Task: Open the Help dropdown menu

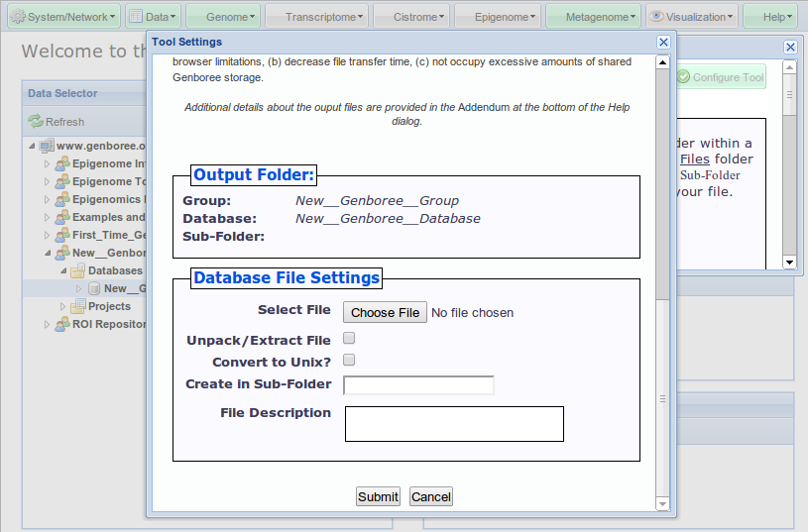Action: 768,17
